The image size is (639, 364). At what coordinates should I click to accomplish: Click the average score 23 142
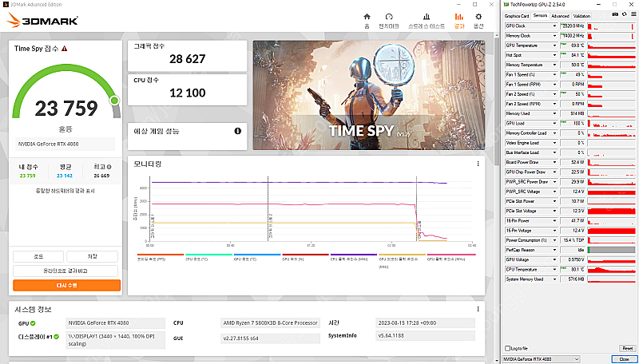click(x=65, y=176)
